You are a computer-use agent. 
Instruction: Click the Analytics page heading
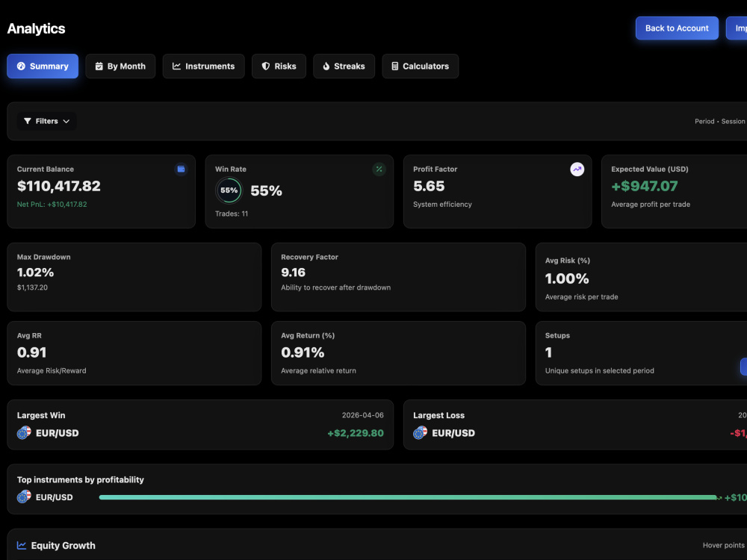point(36,28)
